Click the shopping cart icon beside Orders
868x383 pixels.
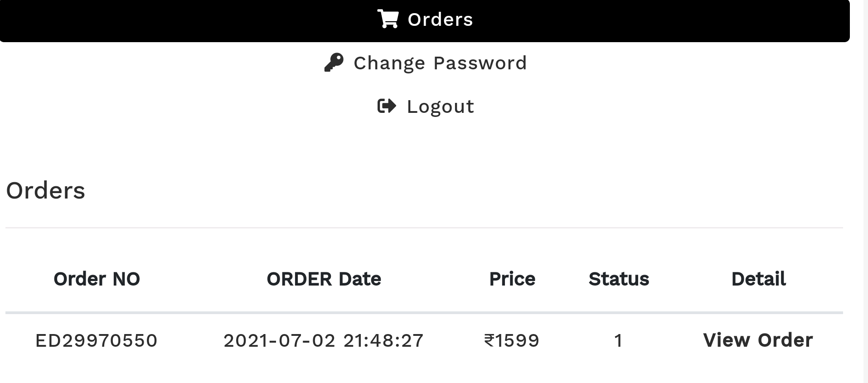(x=388, y=19)
